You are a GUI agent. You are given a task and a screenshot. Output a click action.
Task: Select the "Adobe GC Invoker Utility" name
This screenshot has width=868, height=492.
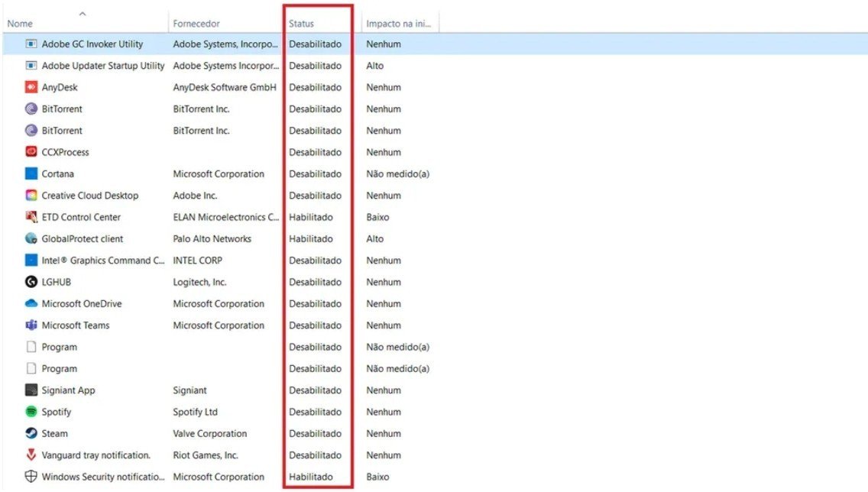92,44
